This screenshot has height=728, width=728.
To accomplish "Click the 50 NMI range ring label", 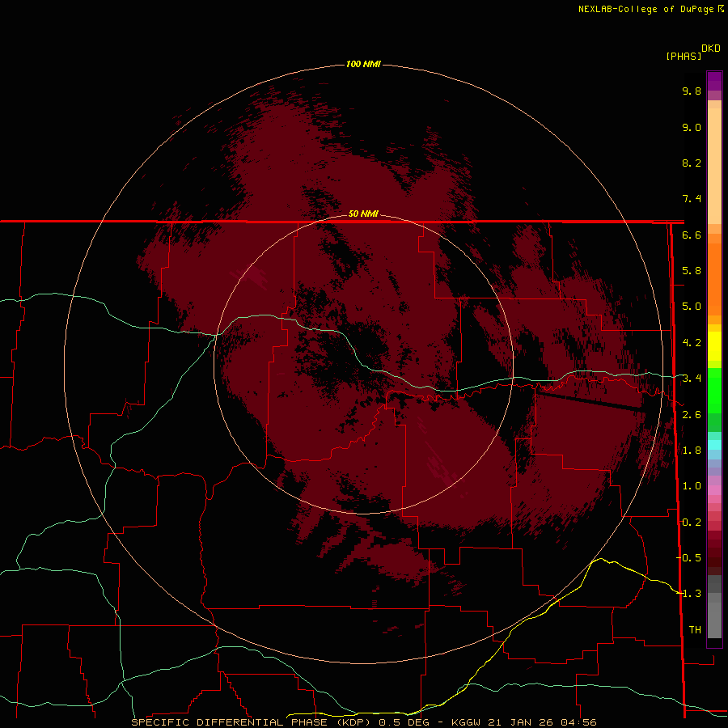I will coord(363,214).
